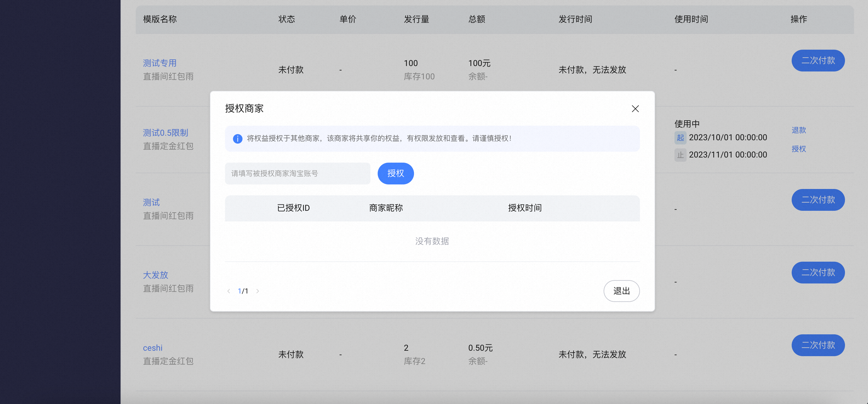The width and height of the screenshot is (868, 404).
Task: Click the 发行时间 column header
Action: [x=575, y=19]
